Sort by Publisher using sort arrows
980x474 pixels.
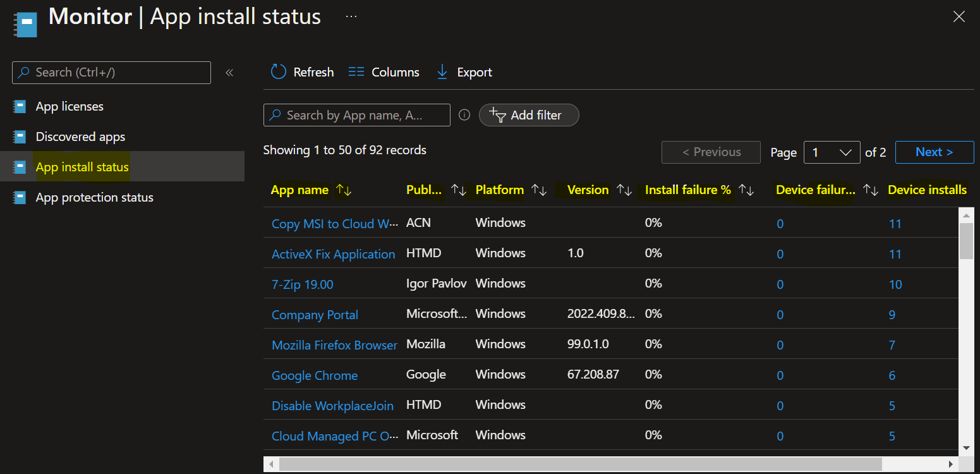[x=459, y=190]
